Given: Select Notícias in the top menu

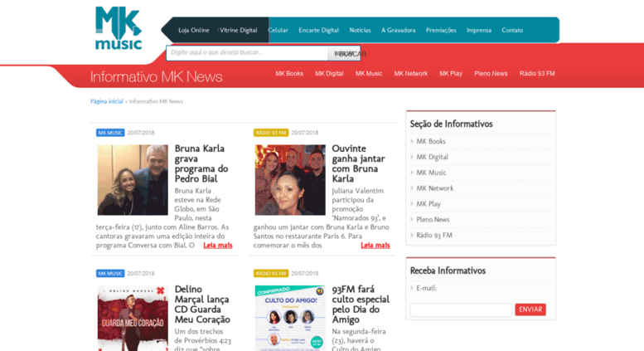Looking at the screenshot, I should coord(361,31).
